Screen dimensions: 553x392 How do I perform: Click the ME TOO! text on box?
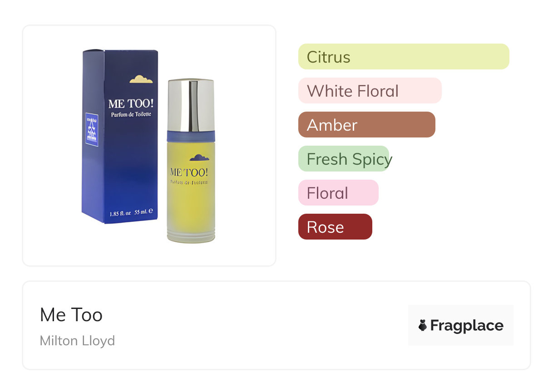[x=131, y=103]
